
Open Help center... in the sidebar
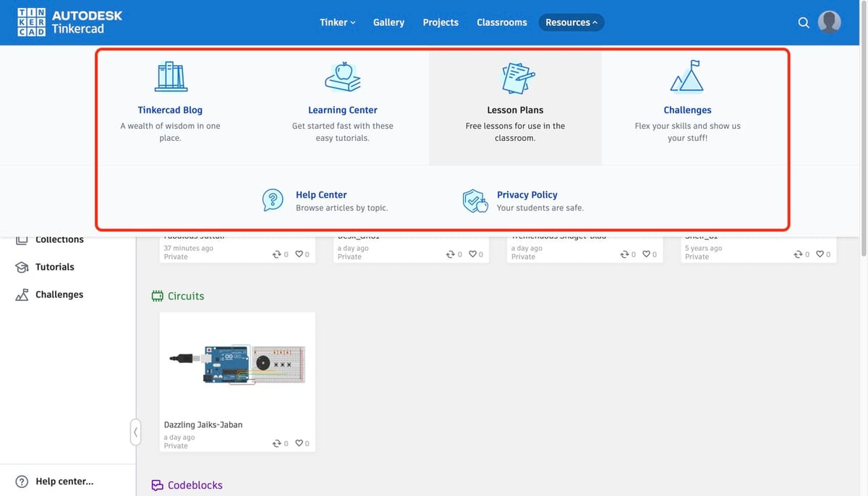point(64,482)
